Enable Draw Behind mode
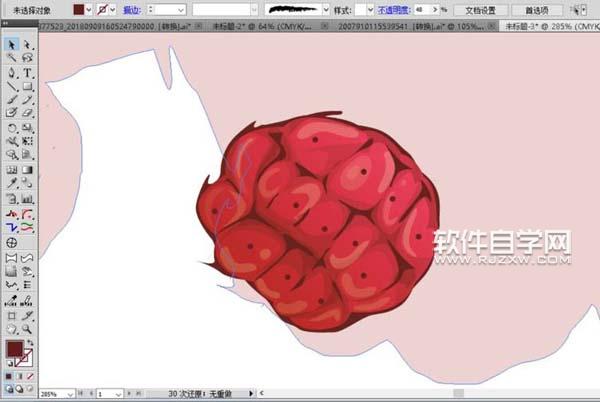This screenshot has height=402, width=600. pyautogui.click(x=19, y=389)
